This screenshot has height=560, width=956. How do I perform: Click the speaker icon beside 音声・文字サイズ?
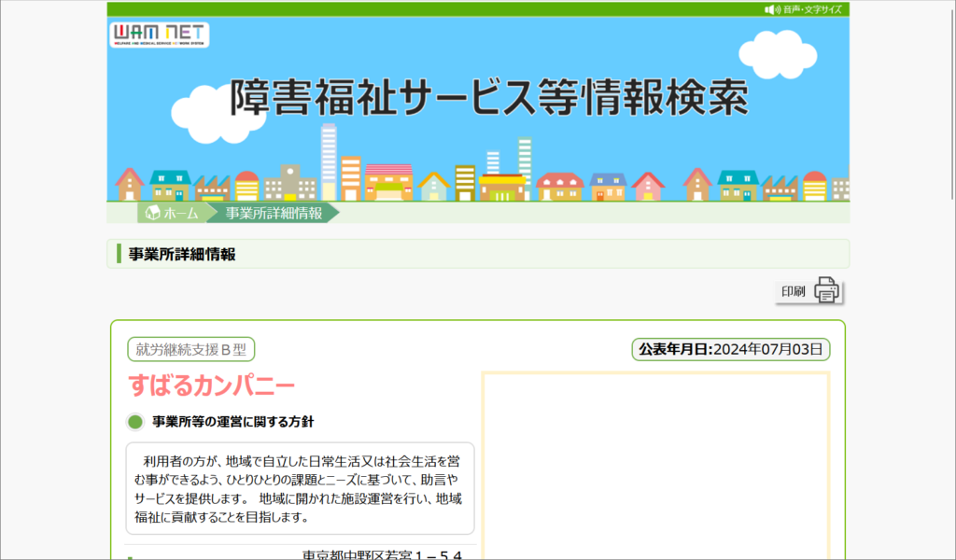point(771,9)
